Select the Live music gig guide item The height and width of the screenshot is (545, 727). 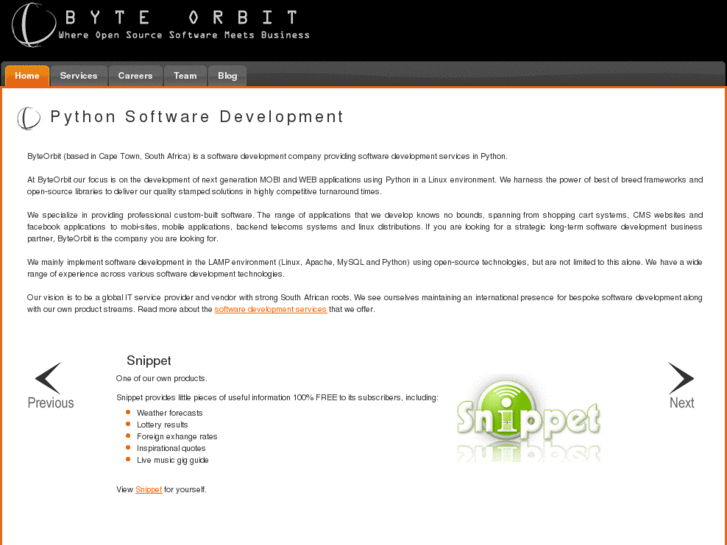point(172,460)
